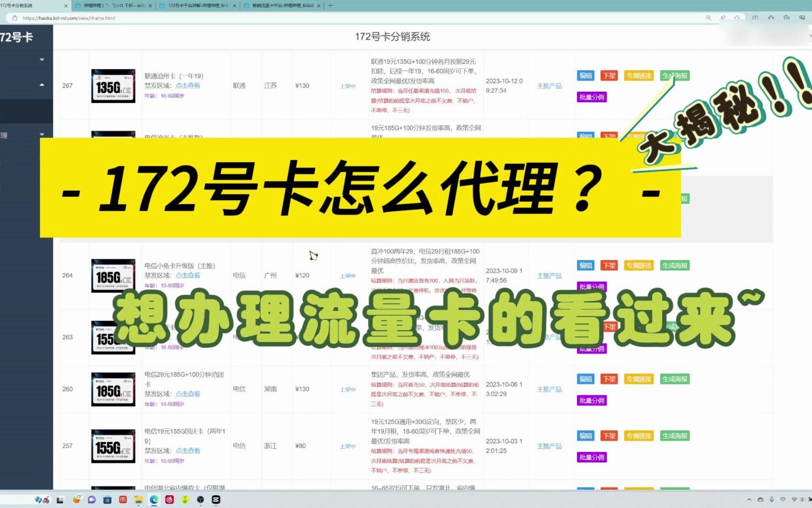Switch to the 推销流量卡平台 Bilibili tab
Image resolution: width=812 pixels, height=508 pixels.
(282, 6)
